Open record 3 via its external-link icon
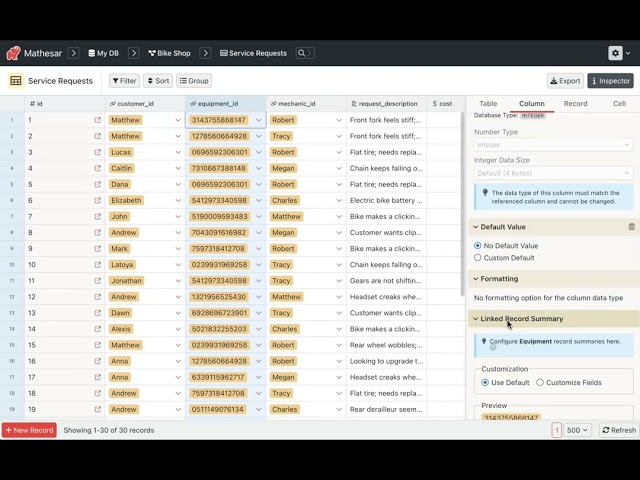The image size is (640, 480). click(97, 152)
